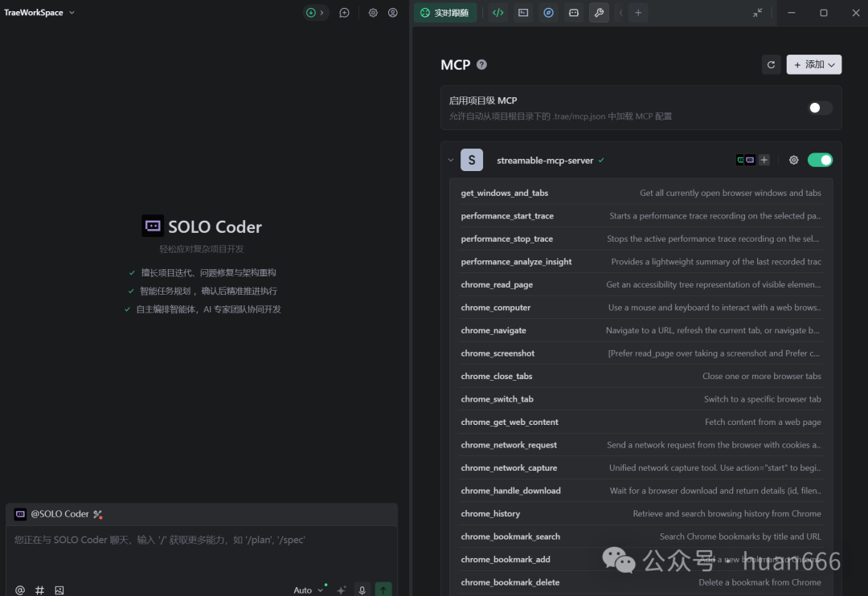The height and width of the screenshot is (596, 868).
Task: Select the chrome_bookmark_search tool row
Action: [x=641, y=537]
